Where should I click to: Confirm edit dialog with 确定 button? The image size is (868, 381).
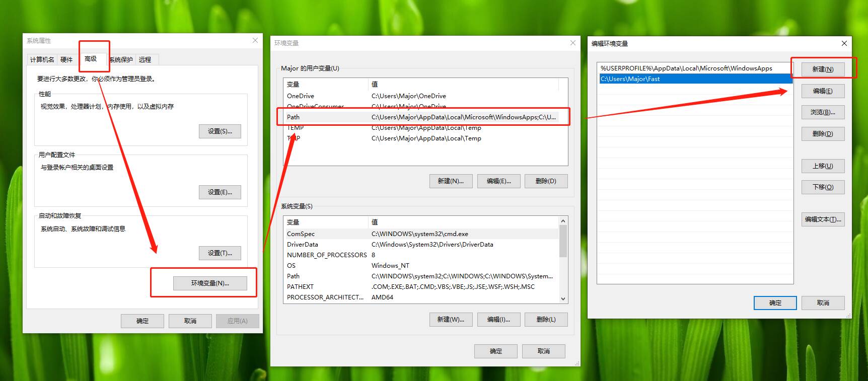pos(775,303)
